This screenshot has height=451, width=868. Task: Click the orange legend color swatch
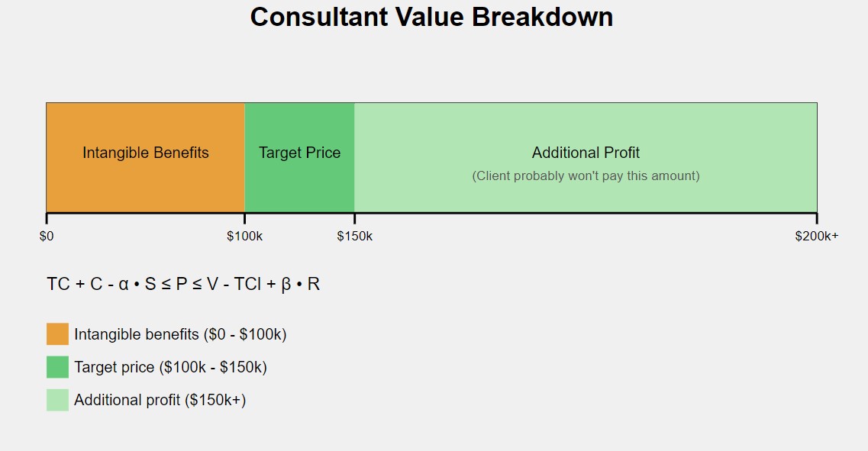pos(57,334)
